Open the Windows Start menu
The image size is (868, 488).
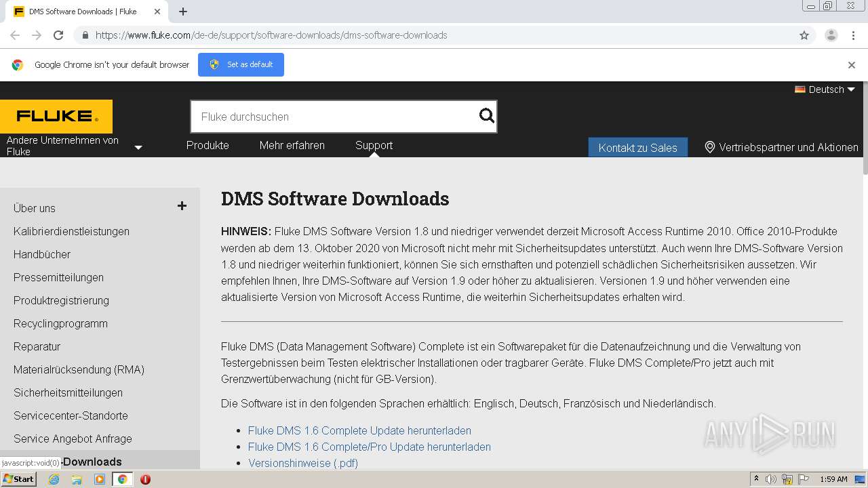(x=18, y=479)
